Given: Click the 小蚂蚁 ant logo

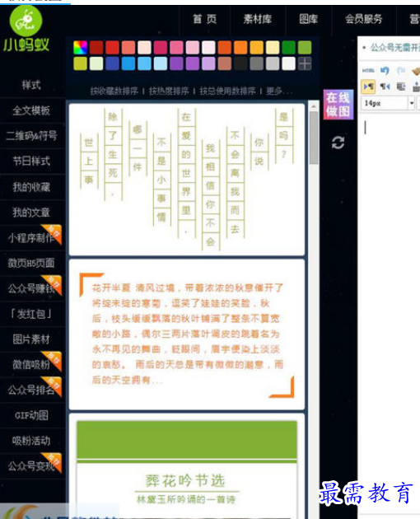Looking at the screenshot, I should (x=26, y=29).
